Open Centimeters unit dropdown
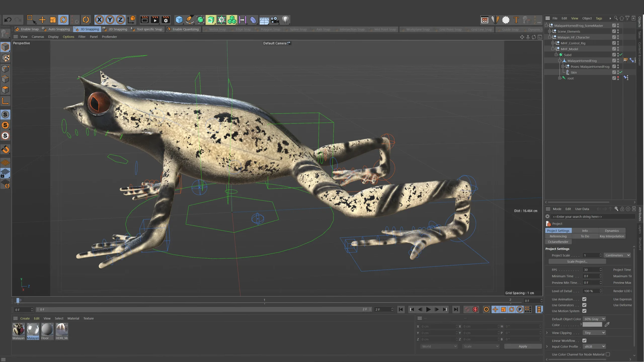644x362 pixels. point(617,255)
